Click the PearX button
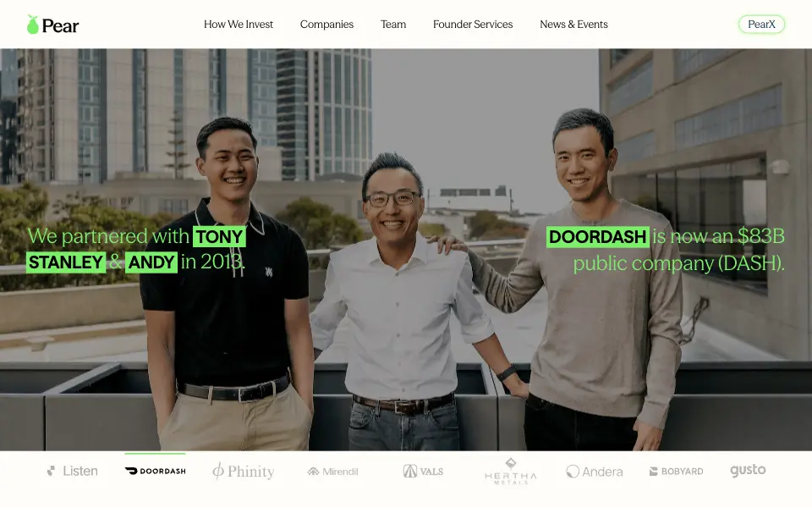The height and width of the screenshot is (508, 812). pos(761,25)
